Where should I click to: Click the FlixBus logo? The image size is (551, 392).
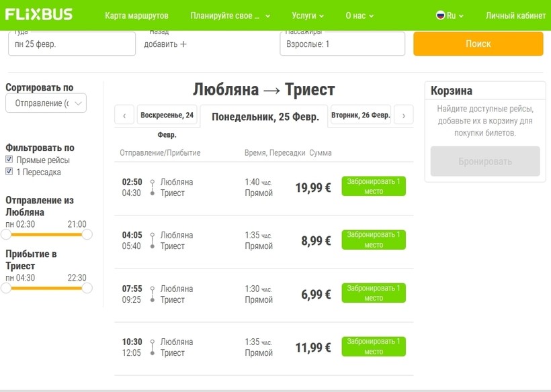click(39, 15)
